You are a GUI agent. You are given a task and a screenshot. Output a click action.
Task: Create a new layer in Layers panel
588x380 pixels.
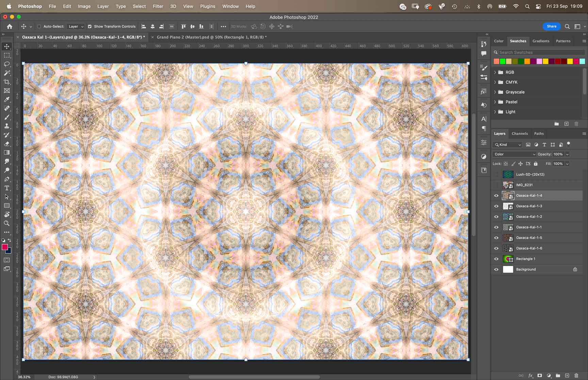(567, 376)
